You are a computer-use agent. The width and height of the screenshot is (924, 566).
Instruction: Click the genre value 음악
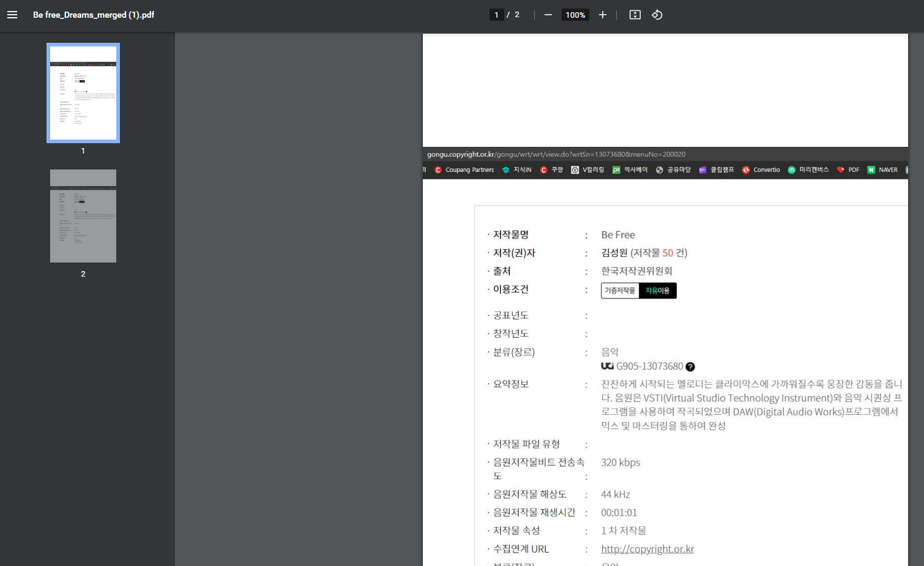coord(610,352)
